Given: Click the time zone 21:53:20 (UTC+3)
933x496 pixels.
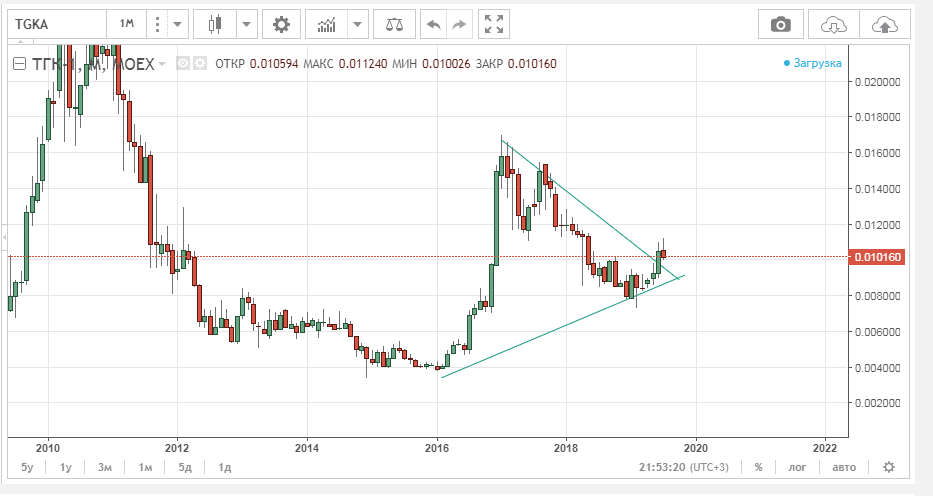Looking at the screenshot, I should pyautogui.click(x=684, y=467).
